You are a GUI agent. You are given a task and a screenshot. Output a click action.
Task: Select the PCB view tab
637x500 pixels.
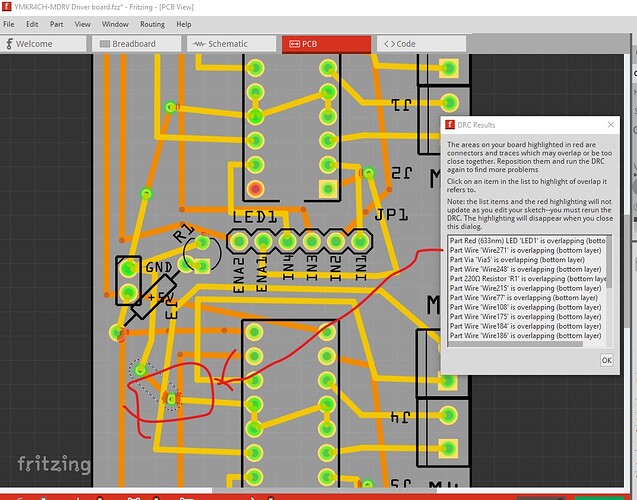pyautogui.click(x=326, y=44)
